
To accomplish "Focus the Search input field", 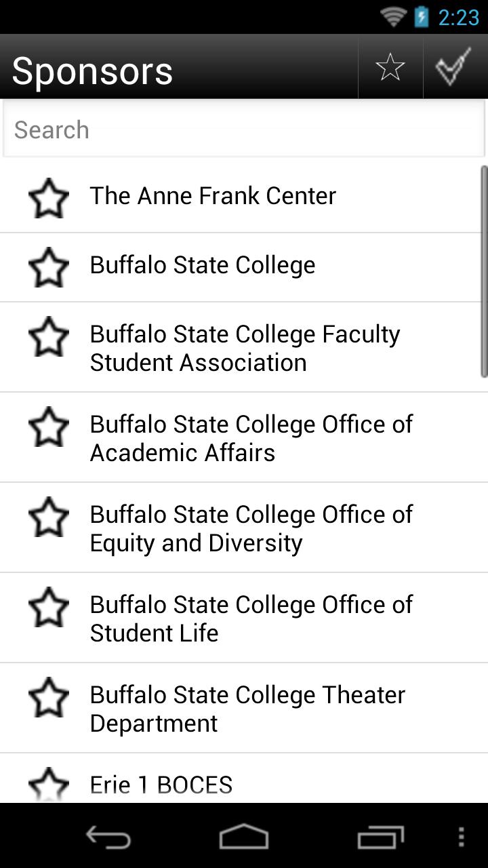I will pos(244,130).
